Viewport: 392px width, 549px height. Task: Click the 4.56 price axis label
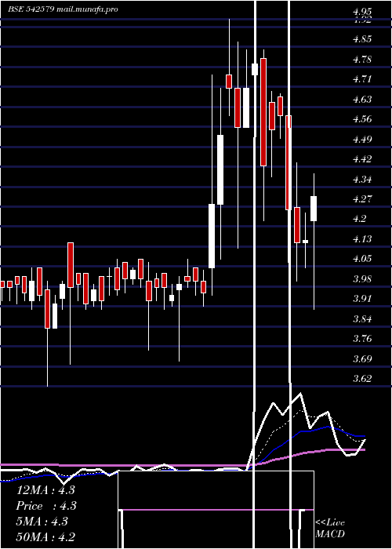pyautogui.click(x=362, y=119)
